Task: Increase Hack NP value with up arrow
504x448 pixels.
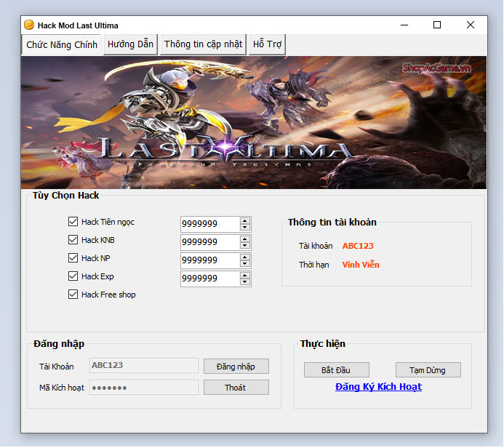Action: (245, 257)
